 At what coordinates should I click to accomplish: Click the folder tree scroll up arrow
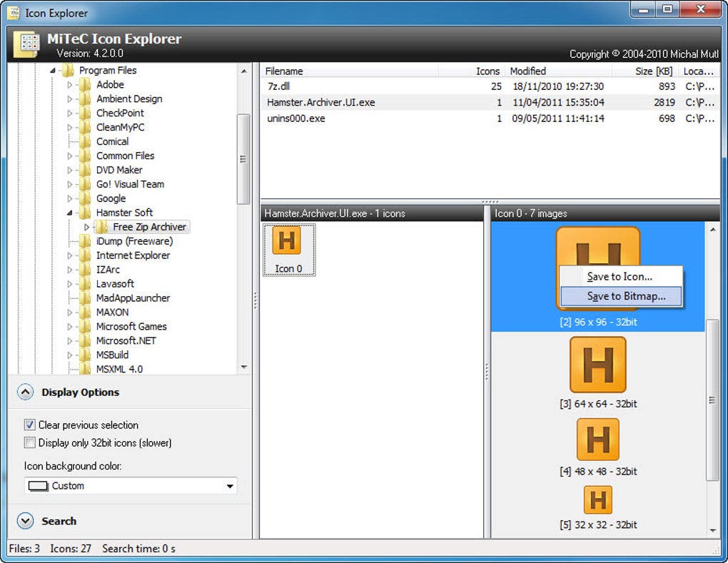pos(244,71)
